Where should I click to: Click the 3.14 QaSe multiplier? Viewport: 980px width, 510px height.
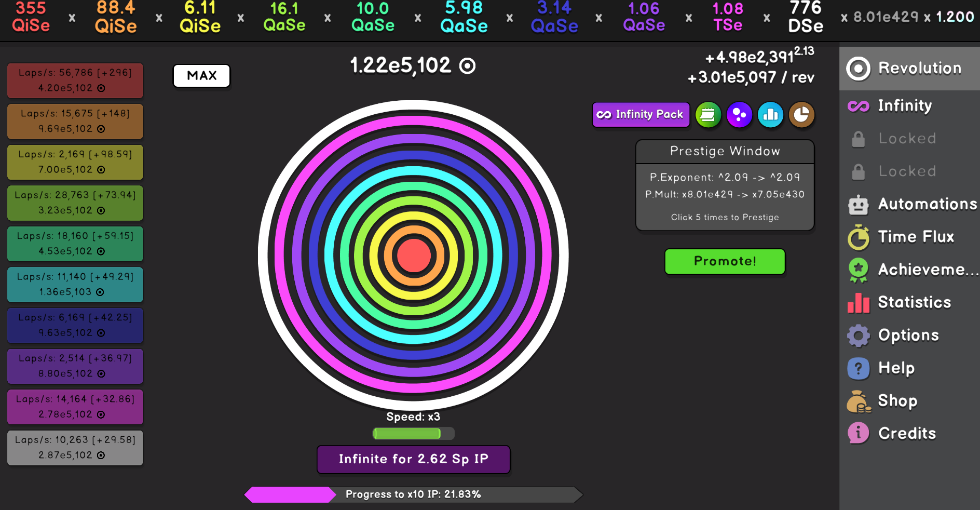coord(554,17)
